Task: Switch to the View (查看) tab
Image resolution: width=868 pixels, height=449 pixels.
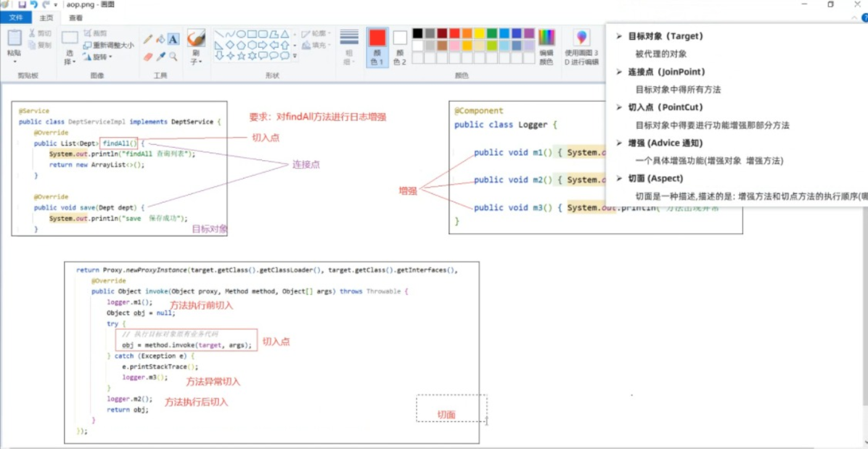Action: tap(76, 18)
